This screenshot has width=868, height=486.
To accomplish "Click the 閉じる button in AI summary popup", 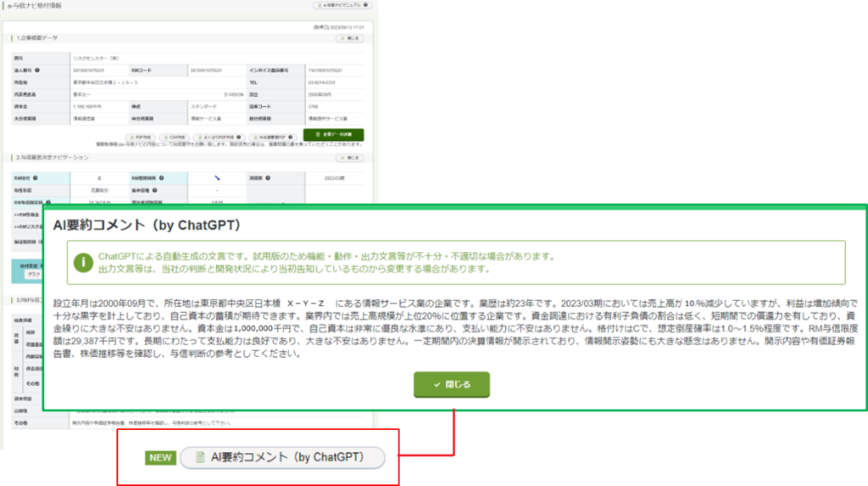I will point(451,384).
